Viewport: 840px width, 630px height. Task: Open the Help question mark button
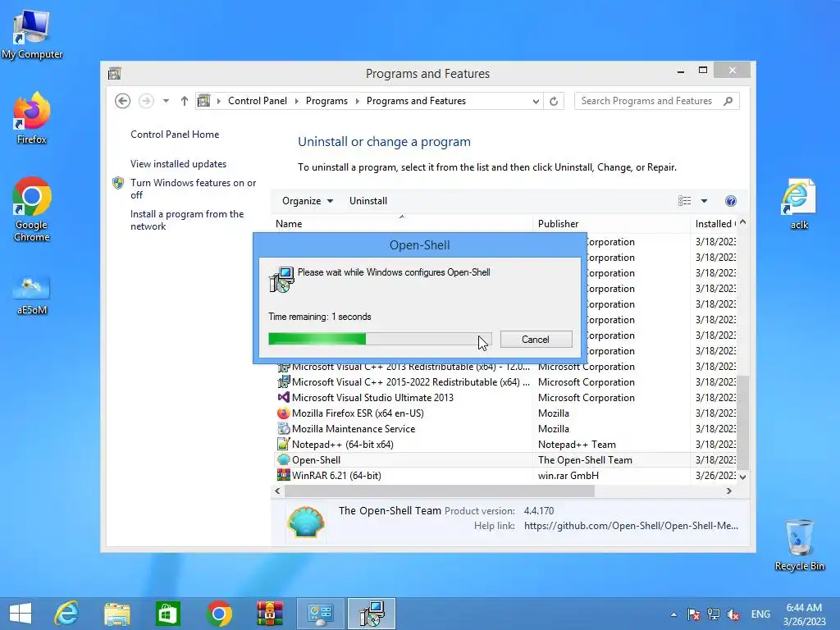731,201
